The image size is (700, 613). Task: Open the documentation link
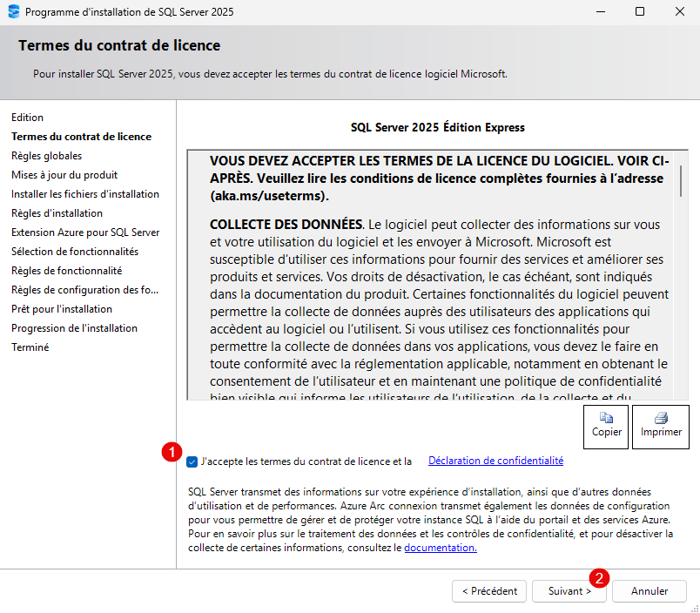pos(441,548)
